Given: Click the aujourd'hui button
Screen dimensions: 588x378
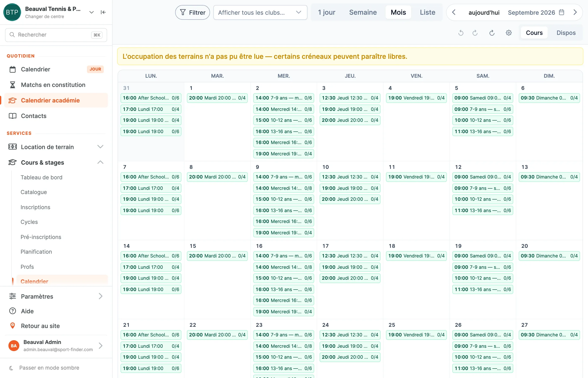Looking at the screenshot, I should (x=484, y=13).
